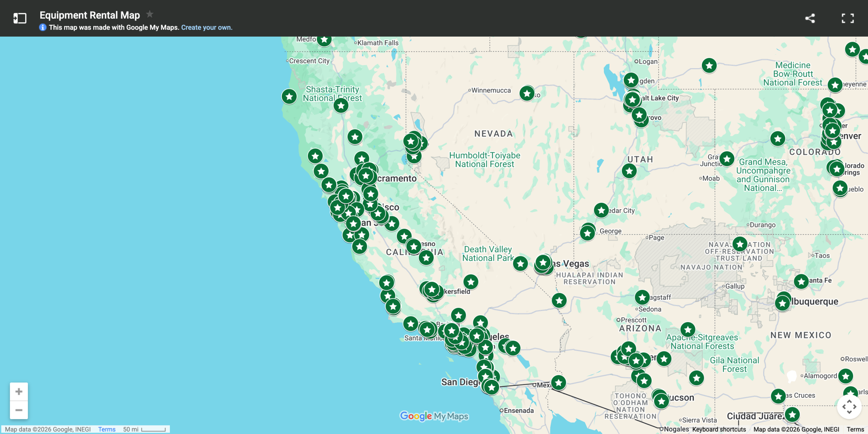Screen dimensions: 868x434
Task: Select the star marker at Grand Junction
Action: pos(727,159)
